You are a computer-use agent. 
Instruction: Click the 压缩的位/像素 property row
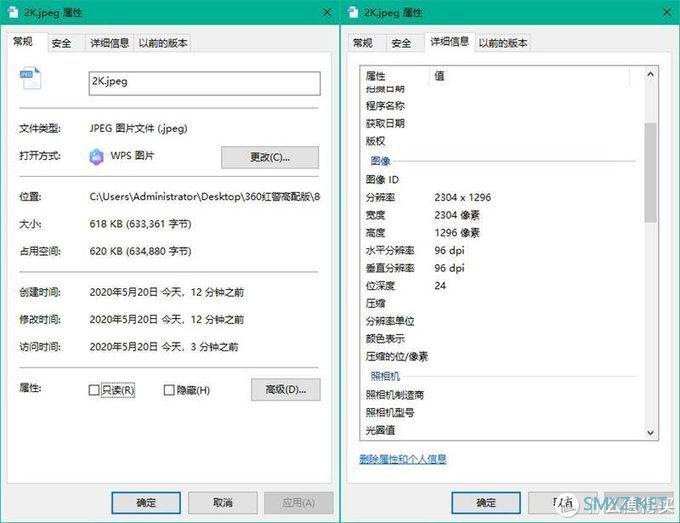(x=502, y=356)
